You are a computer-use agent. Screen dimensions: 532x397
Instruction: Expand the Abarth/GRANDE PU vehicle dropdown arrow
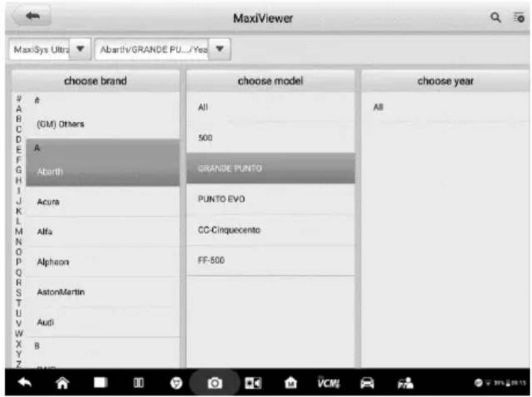220,49
